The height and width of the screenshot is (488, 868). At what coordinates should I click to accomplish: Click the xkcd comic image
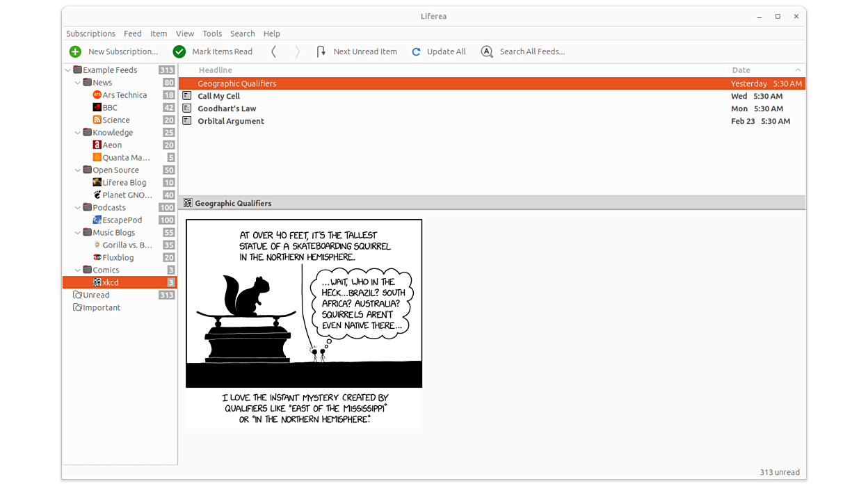(304, 323)
